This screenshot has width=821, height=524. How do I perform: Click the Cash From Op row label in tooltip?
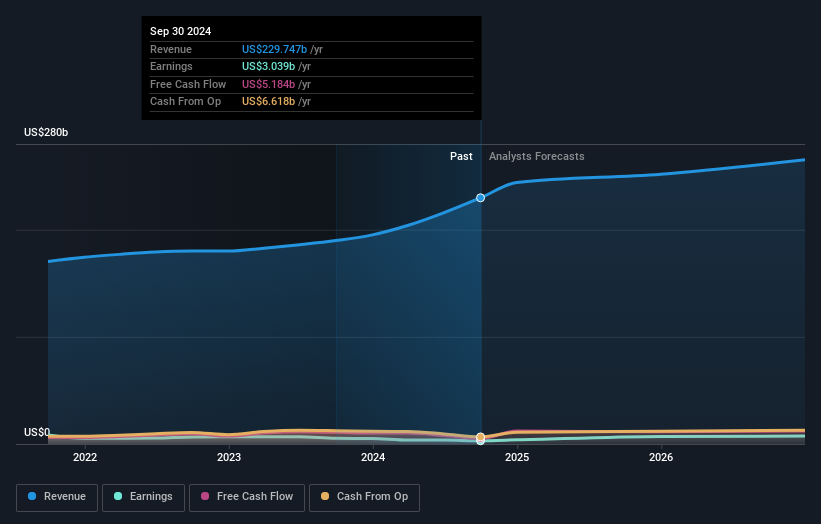coord(185,102)
